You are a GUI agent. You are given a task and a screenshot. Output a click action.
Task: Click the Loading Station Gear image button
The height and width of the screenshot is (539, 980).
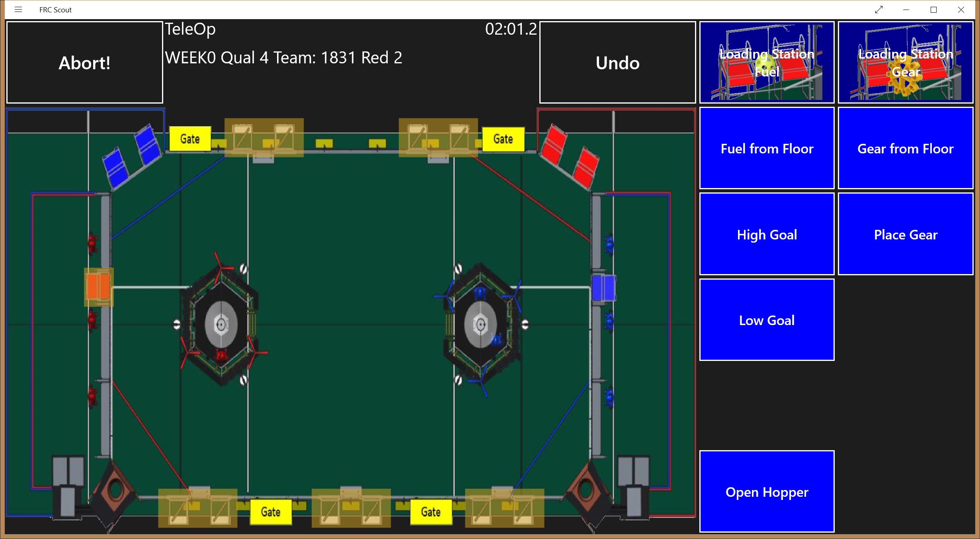[x=905, y=63]
